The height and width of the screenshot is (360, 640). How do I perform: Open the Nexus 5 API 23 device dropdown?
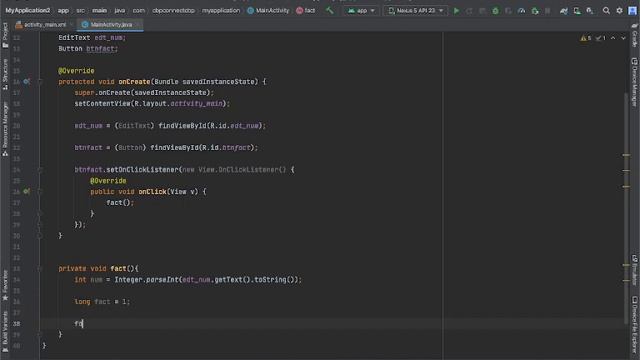[x=416, y=11]
